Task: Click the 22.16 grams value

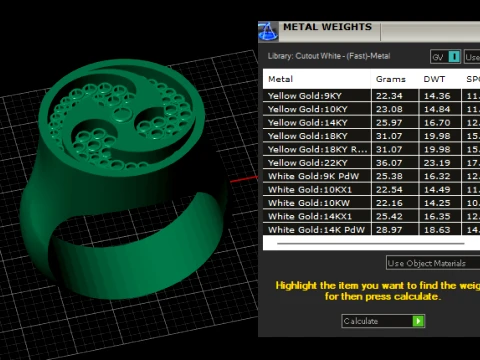Action: click(x=389, y=203)
